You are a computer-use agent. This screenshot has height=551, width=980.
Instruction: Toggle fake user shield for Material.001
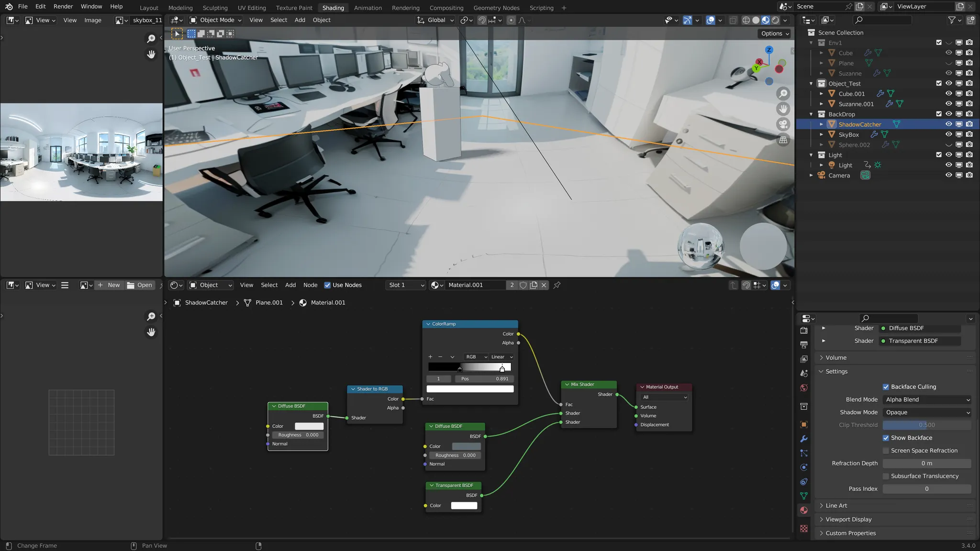[523, 285]
